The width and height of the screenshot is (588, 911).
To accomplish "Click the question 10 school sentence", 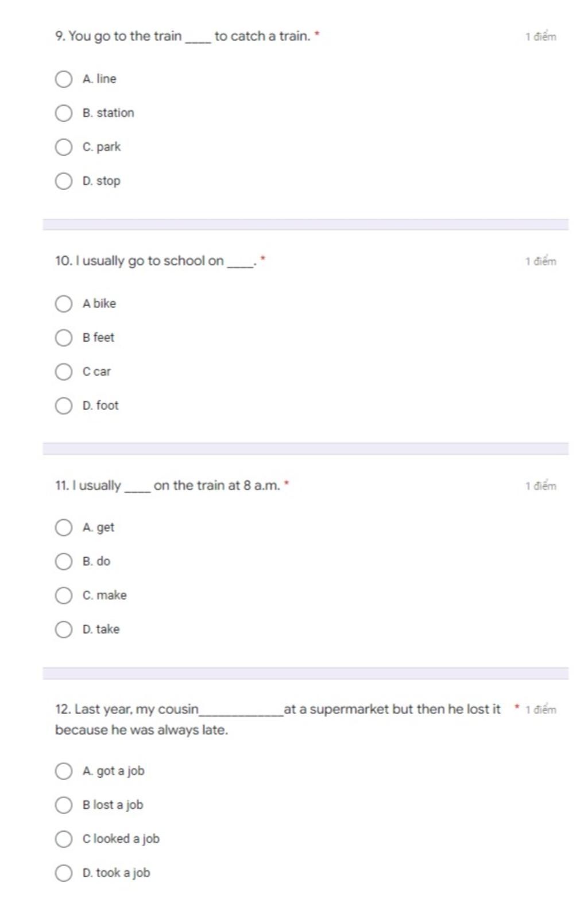I will click(x=155, y=261).
